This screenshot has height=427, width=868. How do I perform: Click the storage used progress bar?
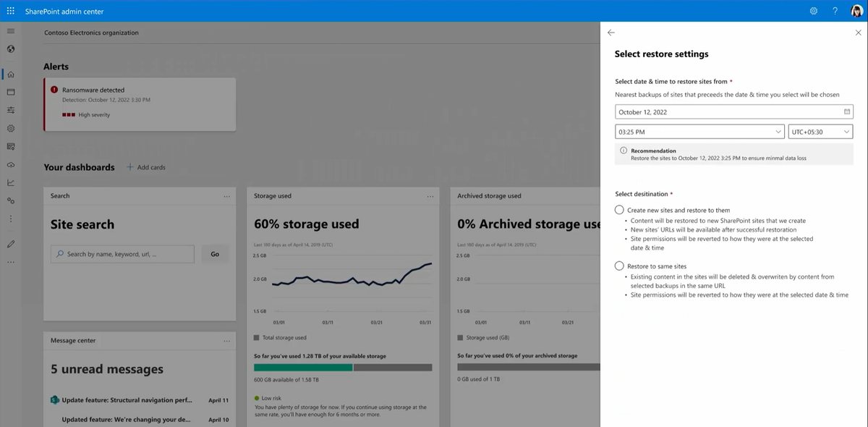(343, 367)
